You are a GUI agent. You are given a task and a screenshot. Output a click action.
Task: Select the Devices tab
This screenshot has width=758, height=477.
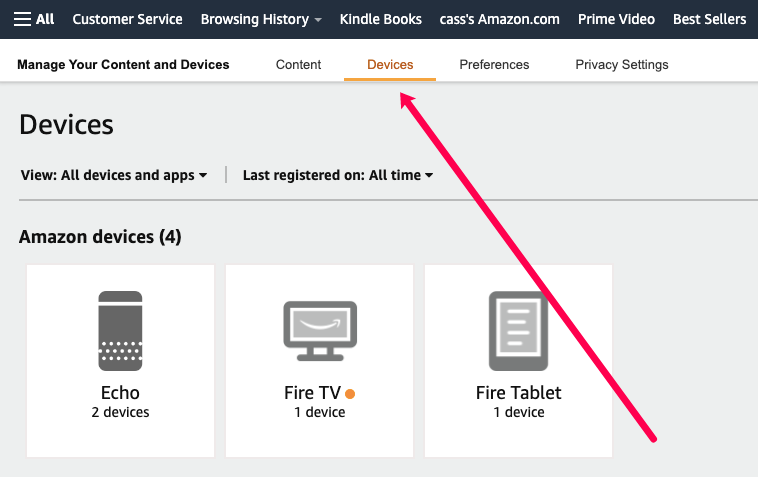pyautogui.click(x=390, y=65)
